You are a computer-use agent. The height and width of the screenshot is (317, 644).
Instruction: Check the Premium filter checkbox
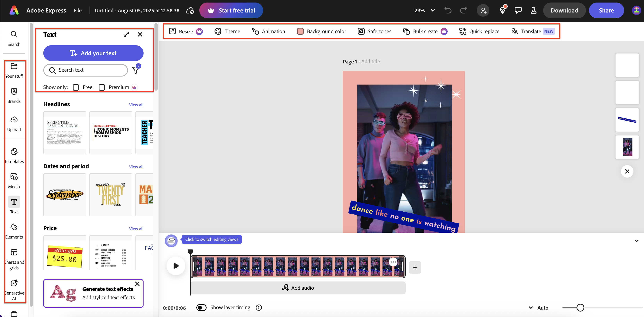tap(102, 87)
